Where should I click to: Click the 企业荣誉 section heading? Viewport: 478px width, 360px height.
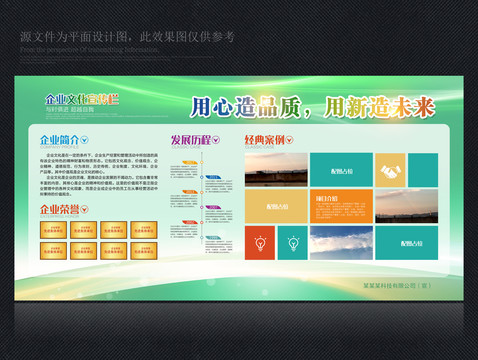click(60, 209)
